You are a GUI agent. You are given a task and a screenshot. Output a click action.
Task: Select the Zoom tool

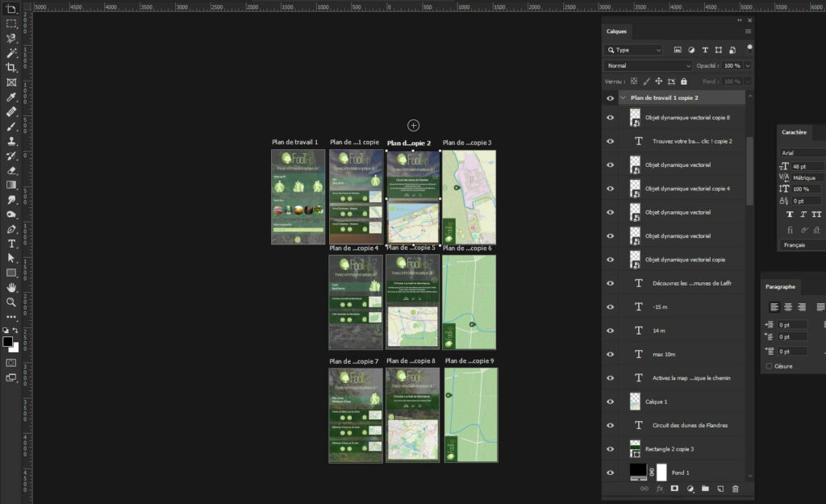coord(11,302)
